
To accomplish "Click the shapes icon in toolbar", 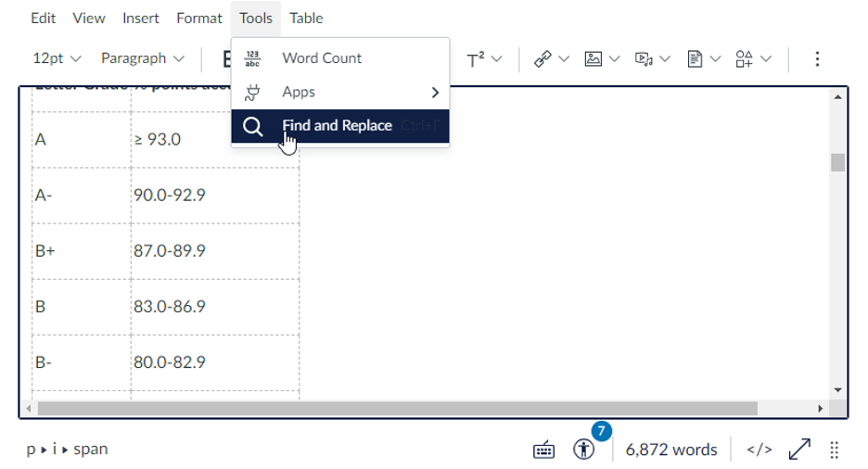I will 745,59.
